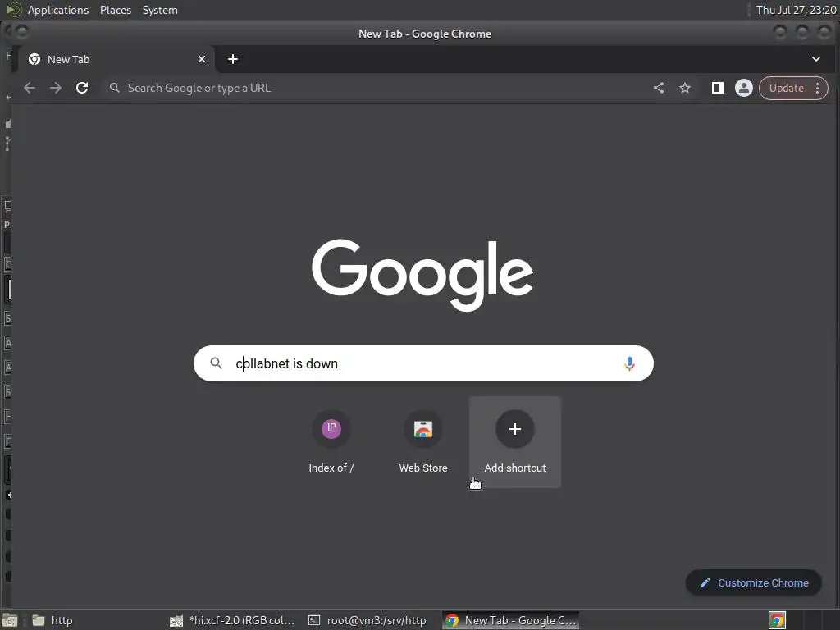The height and width of the screenshot is (630, 840).
Task: Click the clock Thu Jul 27, 23:20
Action: [796, 10]
